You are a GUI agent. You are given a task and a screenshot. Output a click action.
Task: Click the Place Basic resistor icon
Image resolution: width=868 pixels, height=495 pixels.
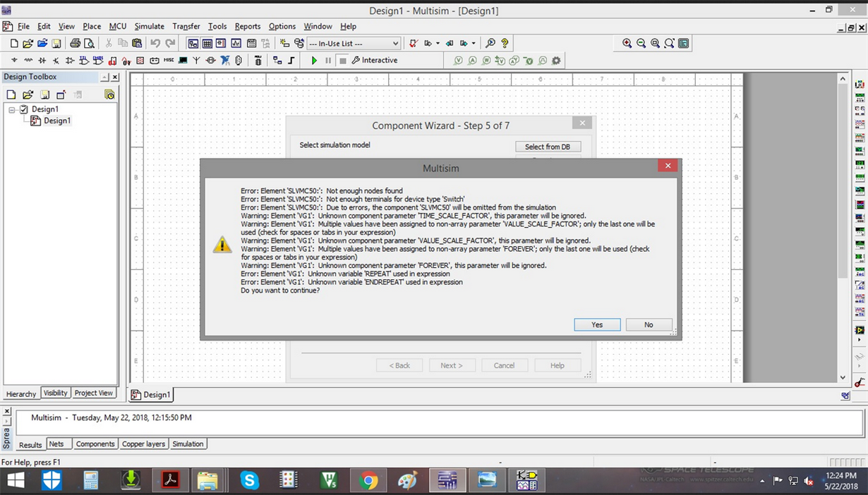coord(28,61)
